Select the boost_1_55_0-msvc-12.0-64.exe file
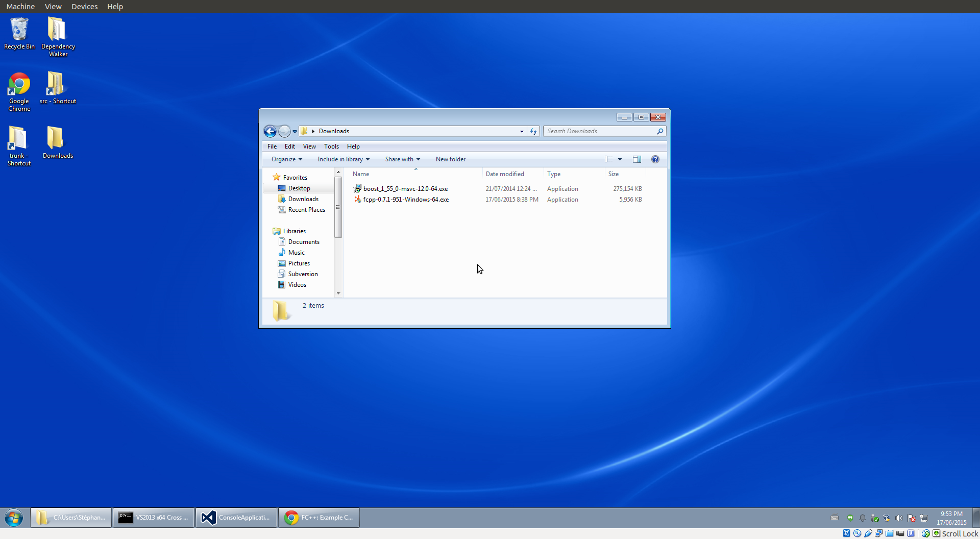980x539 pixels. point(405,189)
